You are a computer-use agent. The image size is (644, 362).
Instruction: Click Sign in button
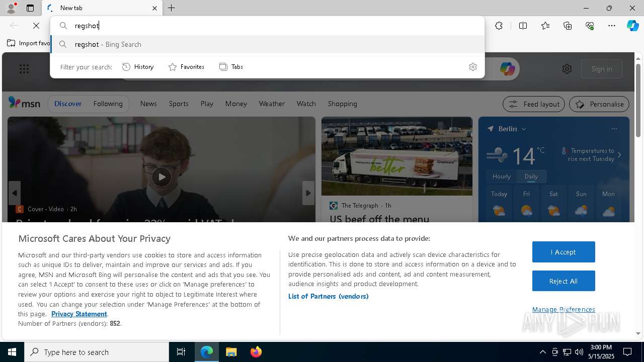click(602, 69)
